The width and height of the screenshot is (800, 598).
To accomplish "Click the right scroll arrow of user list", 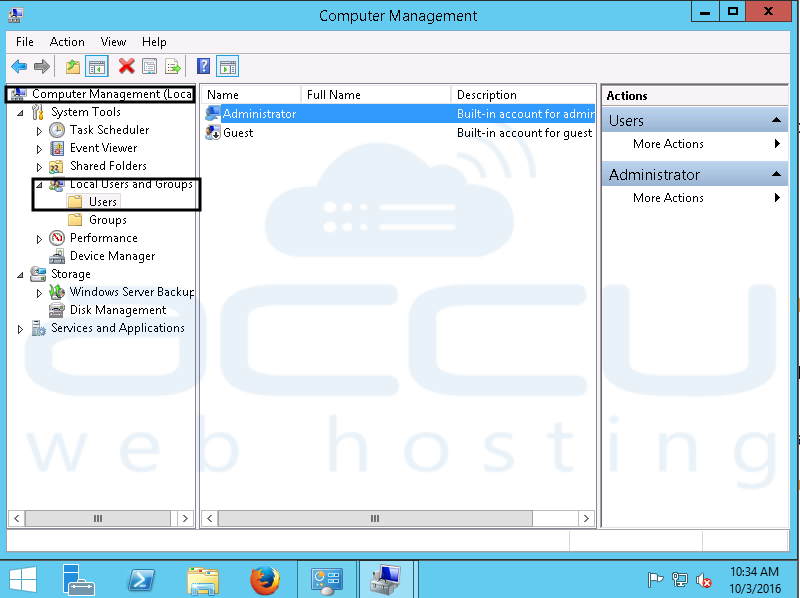I will pyautogui.click(x=586, y=518).
